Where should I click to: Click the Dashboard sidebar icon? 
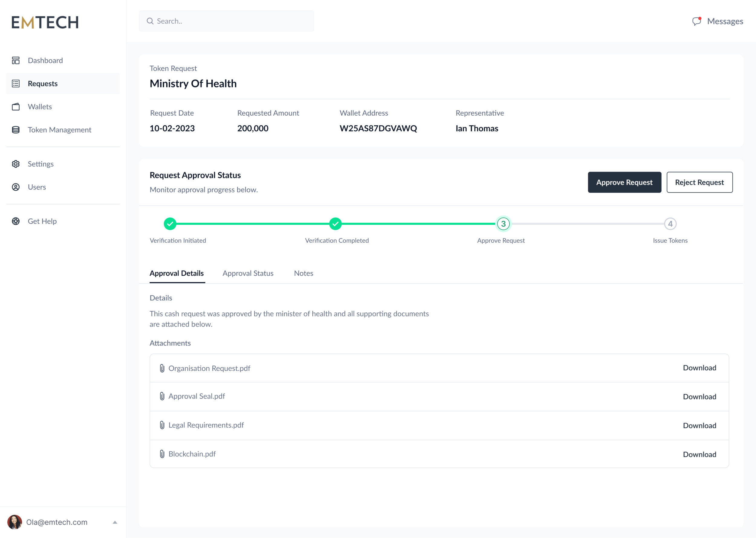(15, 60)
